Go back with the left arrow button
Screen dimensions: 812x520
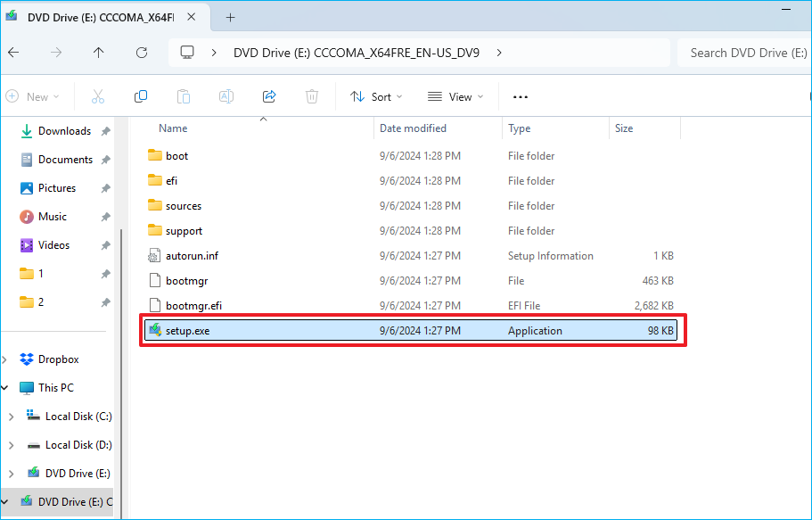(x=13, y=53)
